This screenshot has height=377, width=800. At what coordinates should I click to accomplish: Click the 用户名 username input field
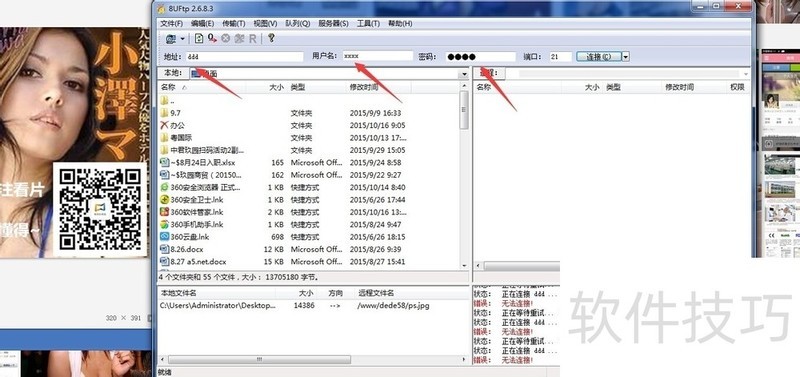click(x=377, y=56)
